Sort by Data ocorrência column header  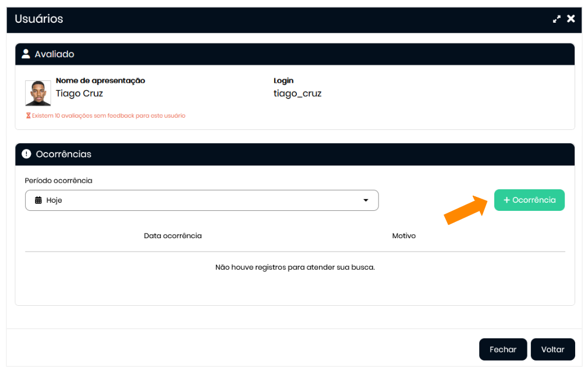tap(172, 236)
